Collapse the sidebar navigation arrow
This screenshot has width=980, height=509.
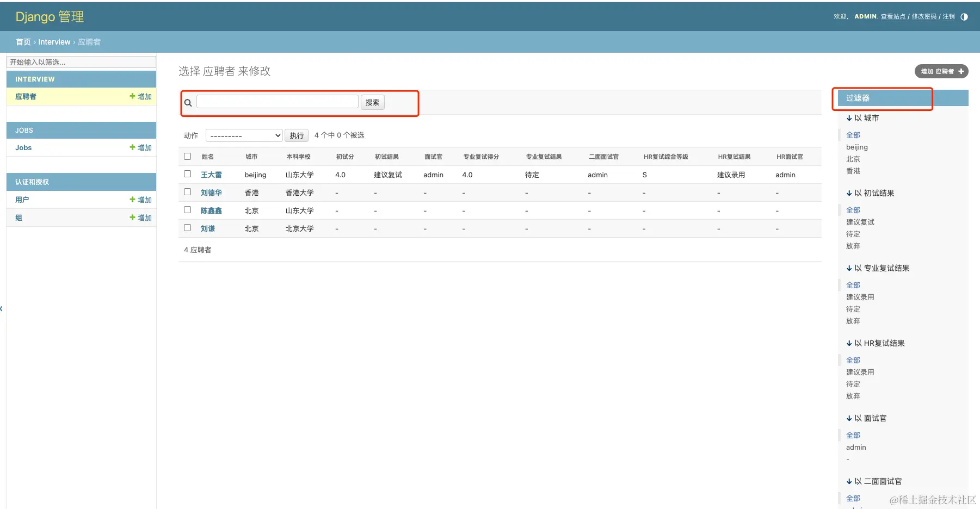coord(2,309)
